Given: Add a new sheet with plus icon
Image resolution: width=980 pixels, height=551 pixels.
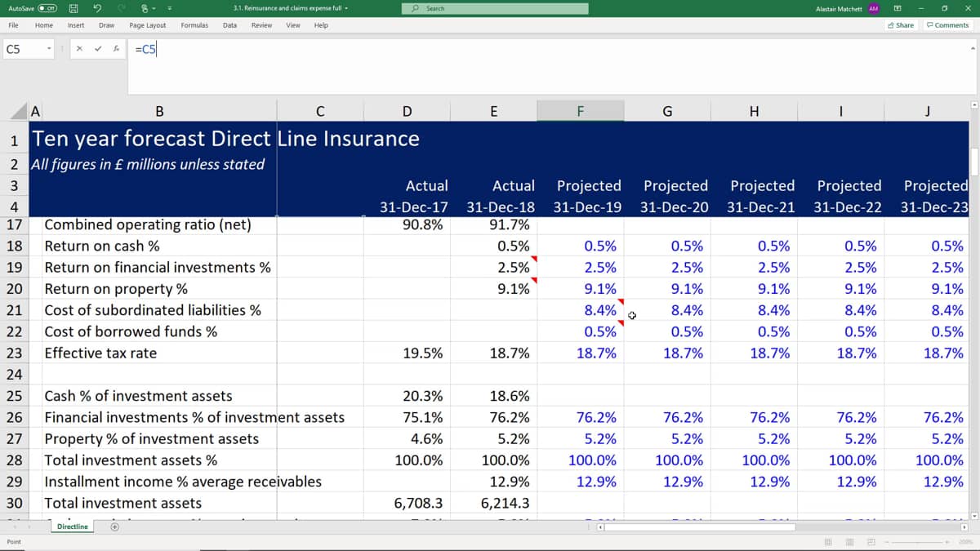Looking at the screenshot, I should 115,527.
